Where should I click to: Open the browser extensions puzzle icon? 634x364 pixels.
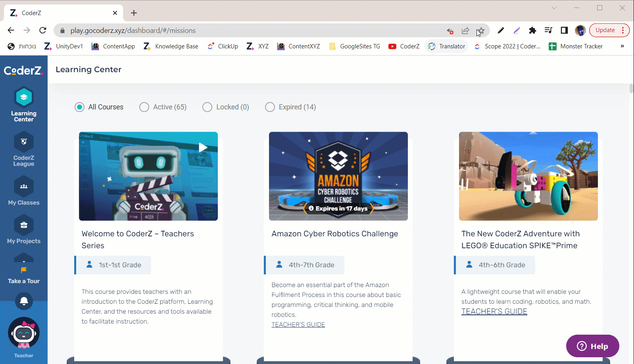click(532, 30)
